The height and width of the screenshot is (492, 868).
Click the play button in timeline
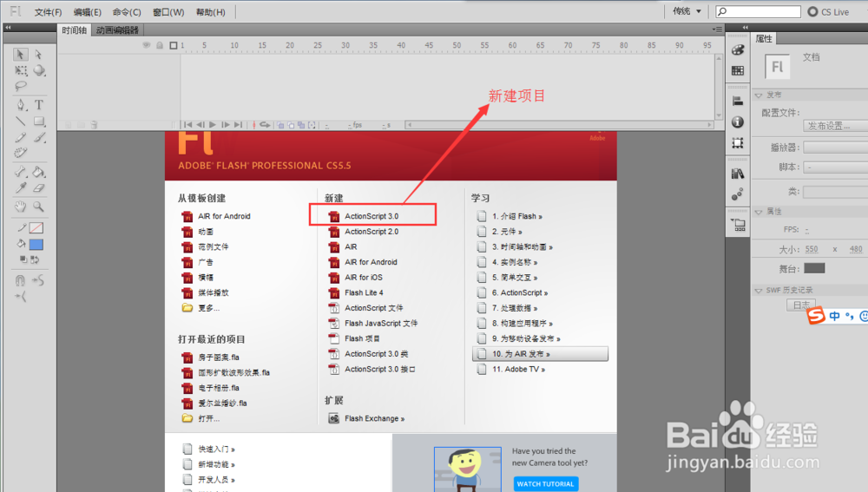coord(213,125)
